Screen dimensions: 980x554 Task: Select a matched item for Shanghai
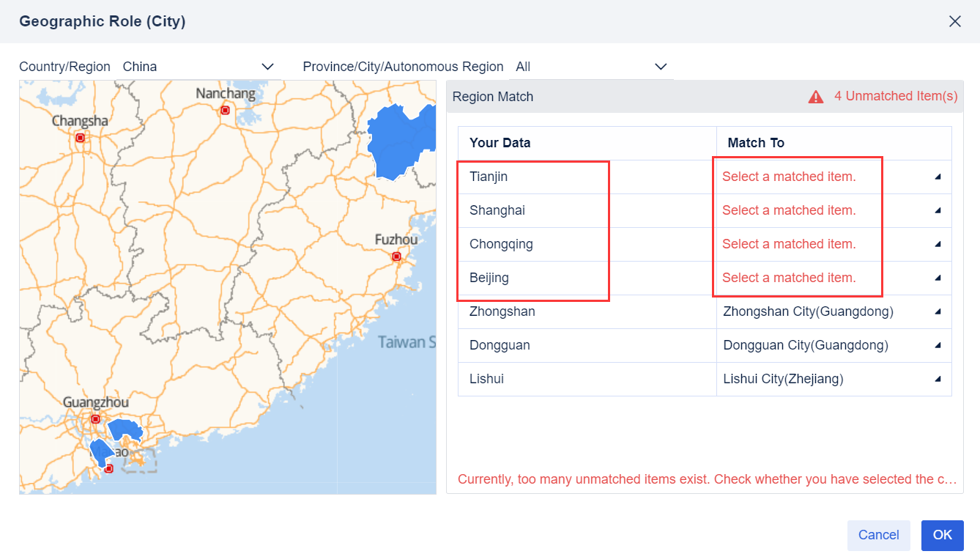[787, 210]
